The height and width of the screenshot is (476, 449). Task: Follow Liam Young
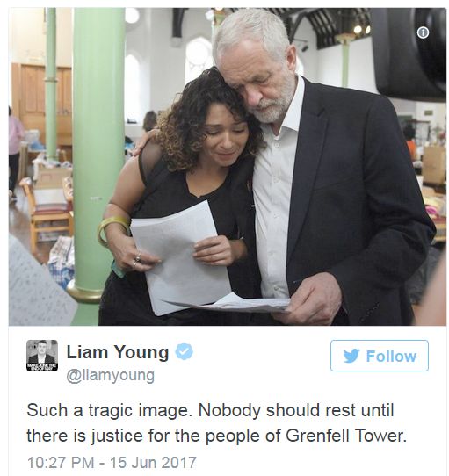(x=380, y=356)
